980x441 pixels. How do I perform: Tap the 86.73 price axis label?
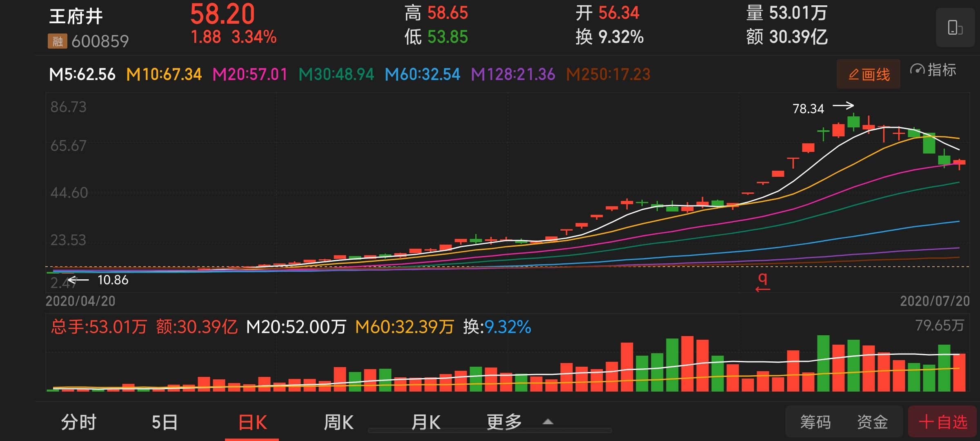tap(68, 107)
